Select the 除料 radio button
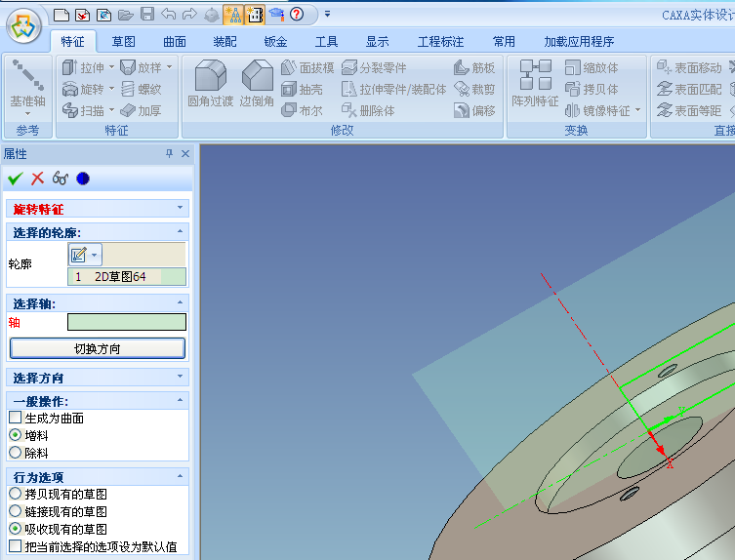The height and width of the screenshot is (560, 735). pyautogui.click(x=15, y=453)
